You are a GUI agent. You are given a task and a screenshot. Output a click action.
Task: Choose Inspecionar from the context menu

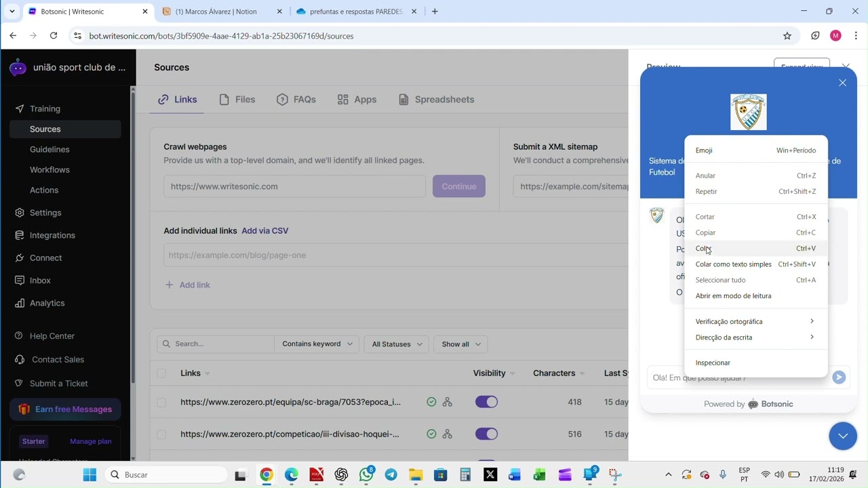point(755,363)
